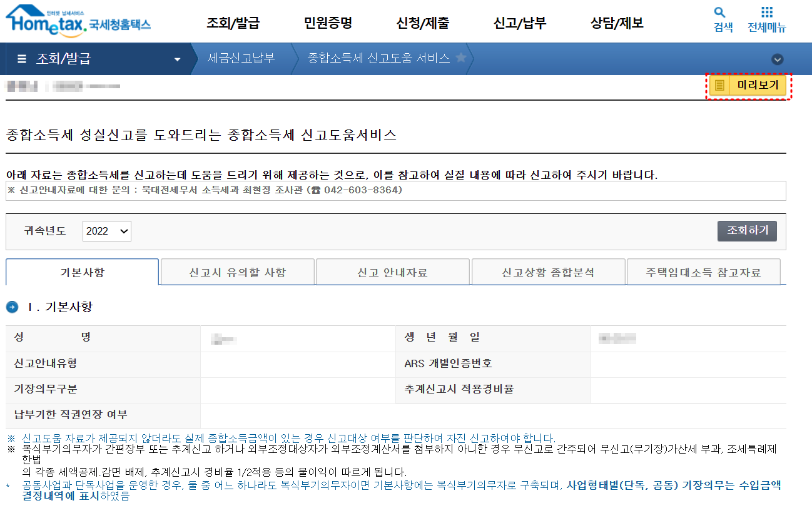Click the document icon inside 미리보기 button
Image resolution: width=812 pixels, height=508 pixels.
pyautogui.click(x=718, y=86)
